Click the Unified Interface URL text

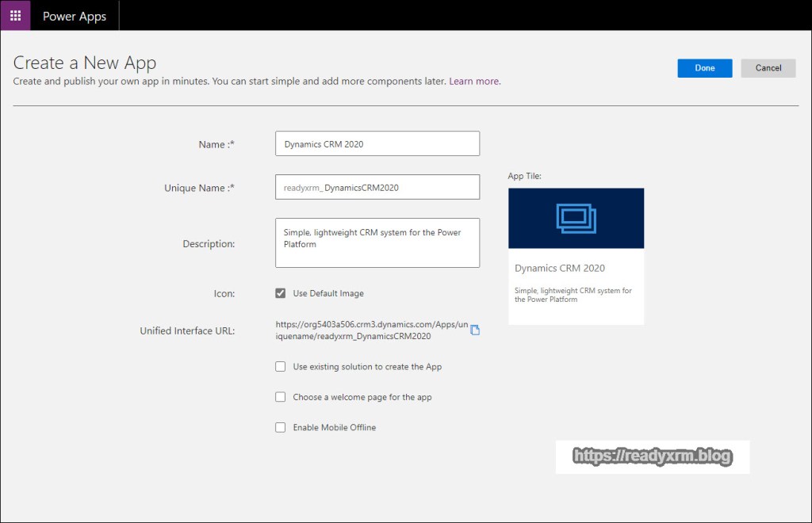[371, 330]
